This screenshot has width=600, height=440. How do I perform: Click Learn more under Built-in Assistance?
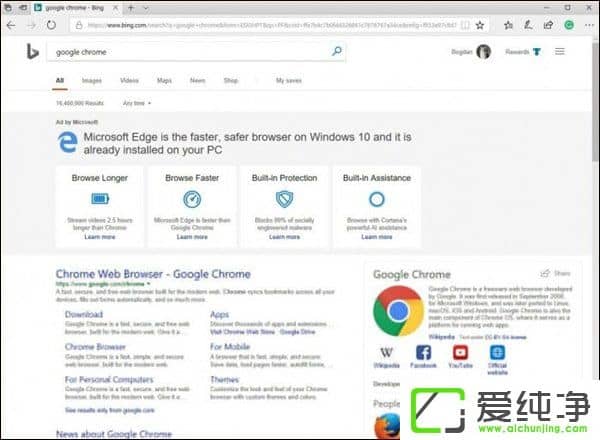pos(377,237)
